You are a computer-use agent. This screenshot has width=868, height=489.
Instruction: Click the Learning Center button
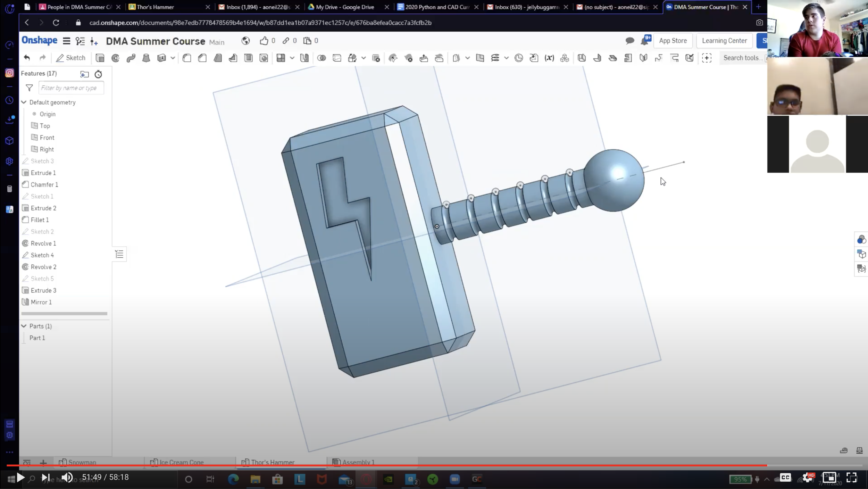pyautogui.click(x=724, y=41)
